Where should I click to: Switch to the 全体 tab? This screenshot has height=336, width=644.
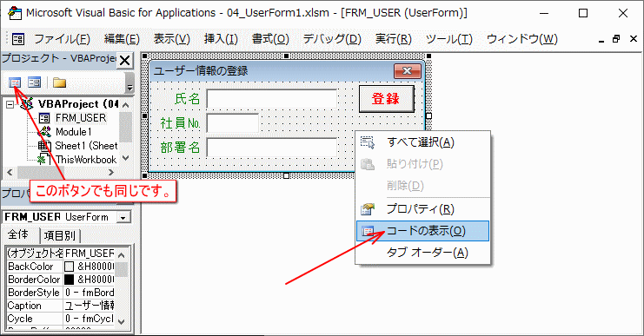[19, 235]
